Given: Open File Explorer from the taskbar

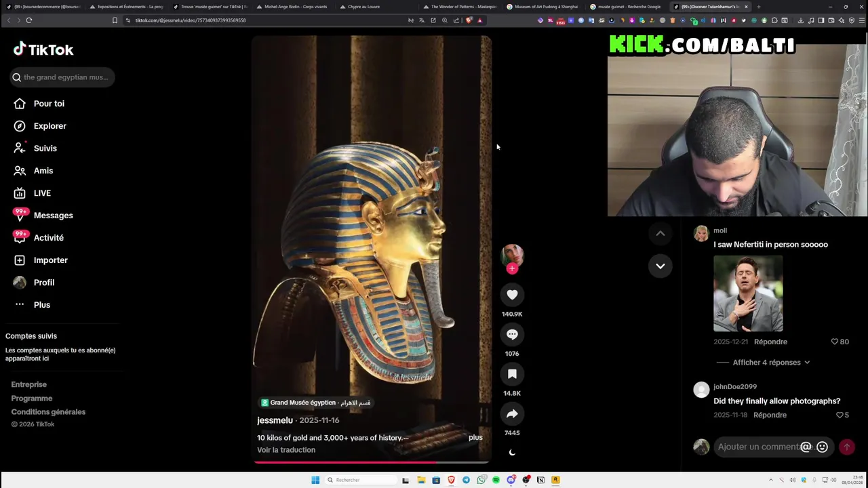Looking at the screenshot, I should tap(421, 480).
